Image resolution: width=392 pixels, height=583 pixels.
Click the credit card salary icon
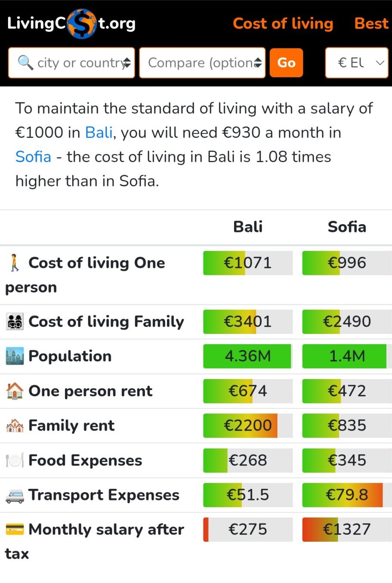[x=15, y=529]
